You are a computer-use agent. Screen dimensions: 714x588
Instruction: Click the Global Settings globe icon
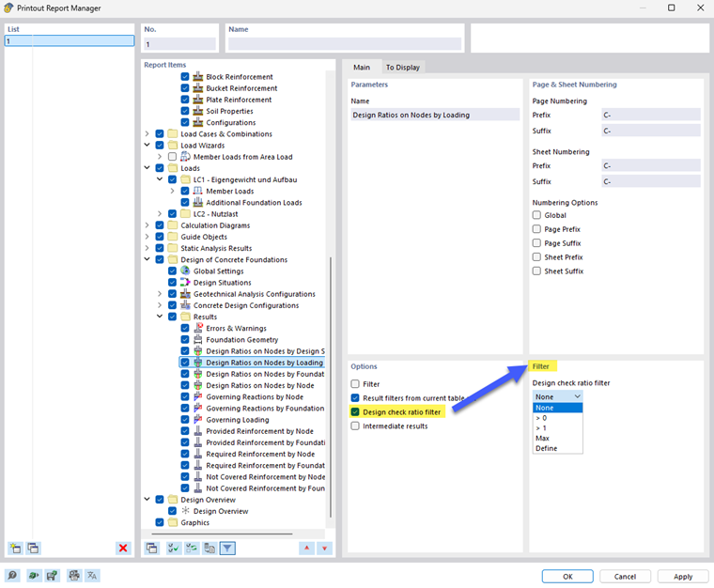185,271
